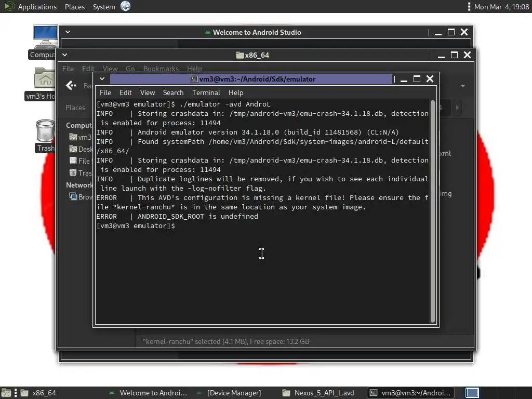
Task: Select Desktop entry in file manager sidebar
Action: (81, 149)
